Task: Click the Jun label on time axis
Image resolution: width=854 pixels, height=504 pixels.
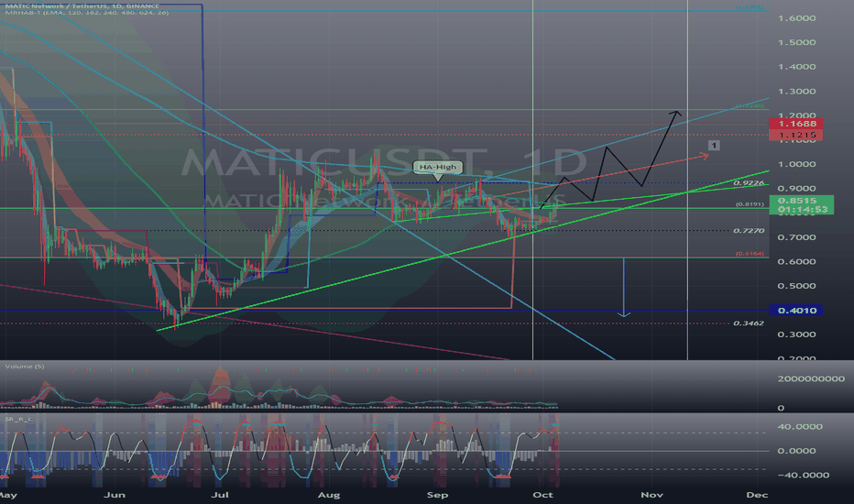Action: pyautogui.click(x=115, y=495)
